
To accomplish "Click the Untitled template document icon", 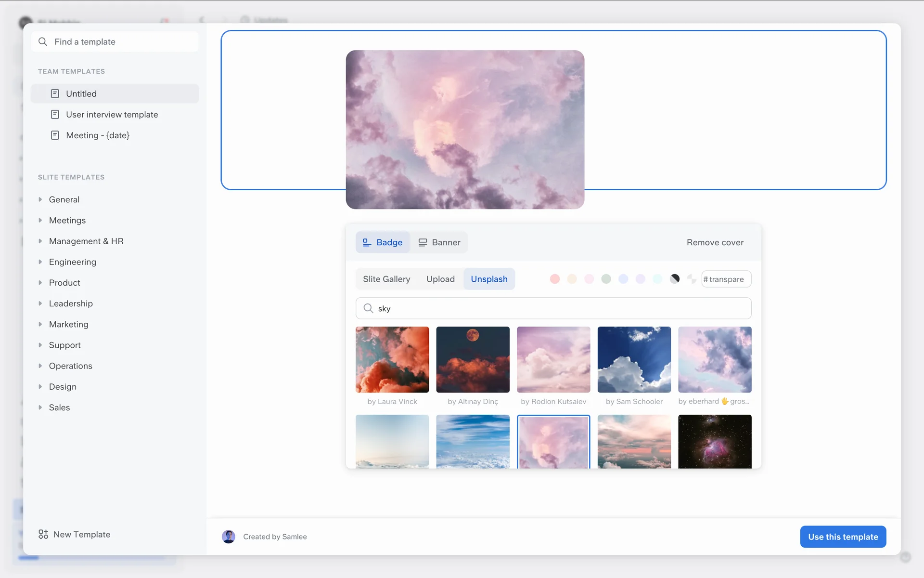I will (x=55, y=93).
